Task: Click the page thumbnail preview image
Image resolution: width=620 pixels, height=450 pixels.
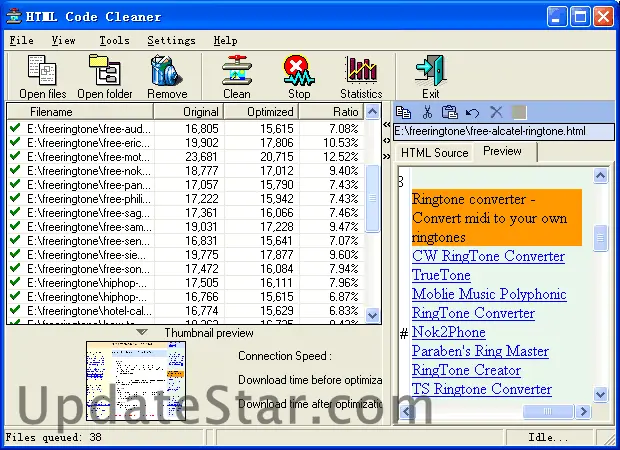Action: tap(136, 381)
